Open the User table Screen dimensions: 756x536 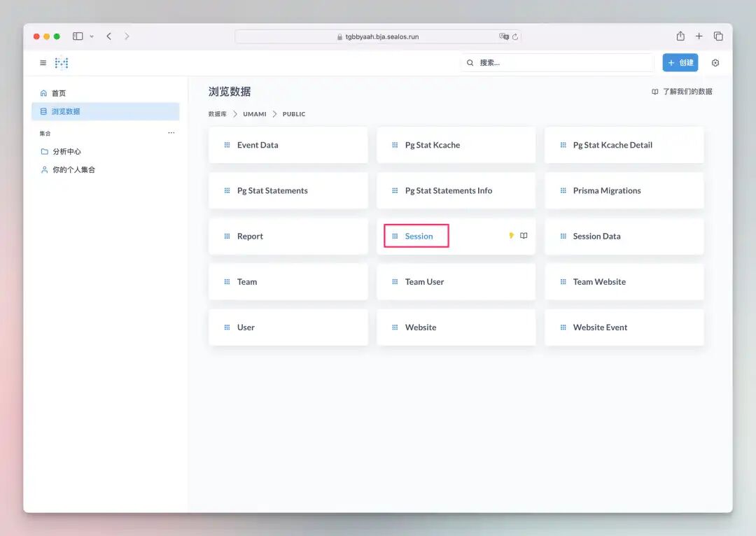tap(288, 327)
